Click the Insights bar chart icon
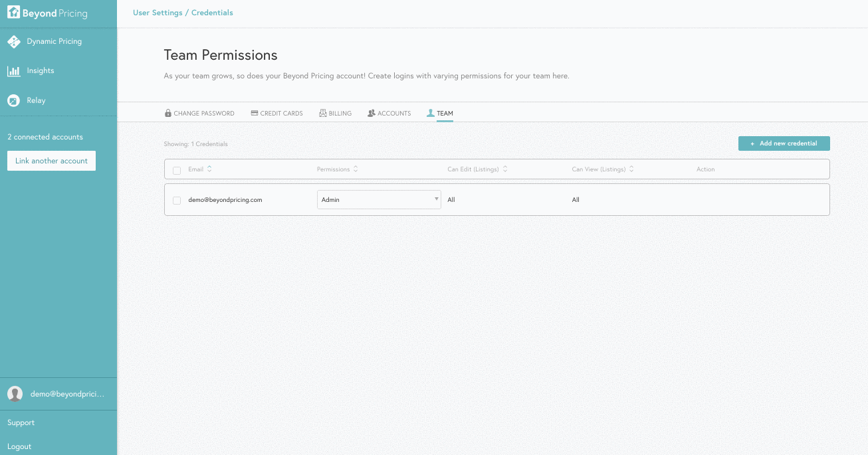The width and height of the screenshot is (868, 455). pos(14,71)
